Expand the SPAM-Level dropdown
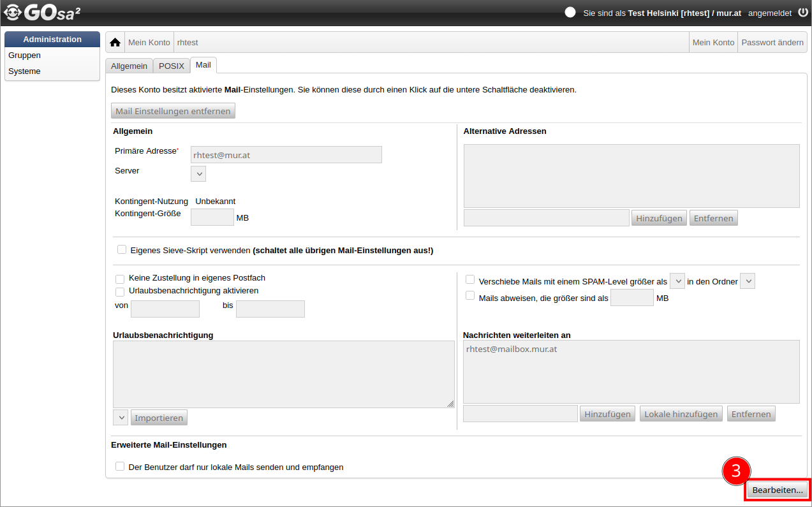Image resolution: width=812 pixels, height=507 pixels. [677, 281]
